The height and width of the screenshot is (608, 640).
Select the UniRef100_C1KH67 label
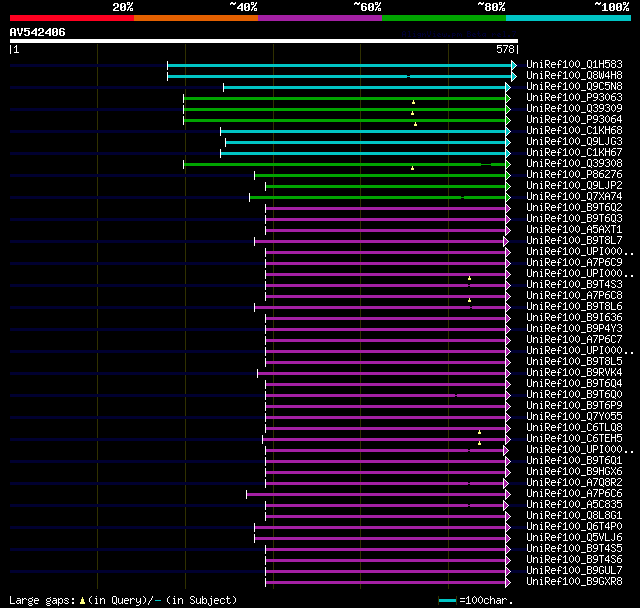[x=574, y=153]
